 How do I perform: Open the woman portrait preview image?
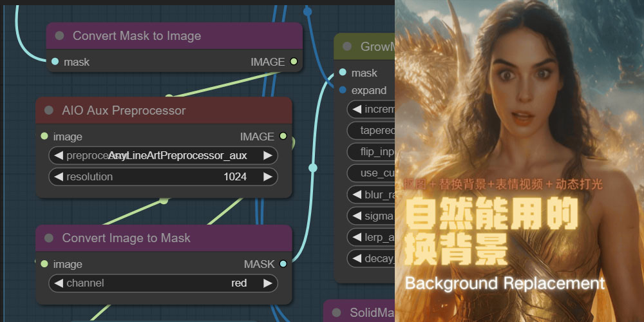click(x=519, y=161)
